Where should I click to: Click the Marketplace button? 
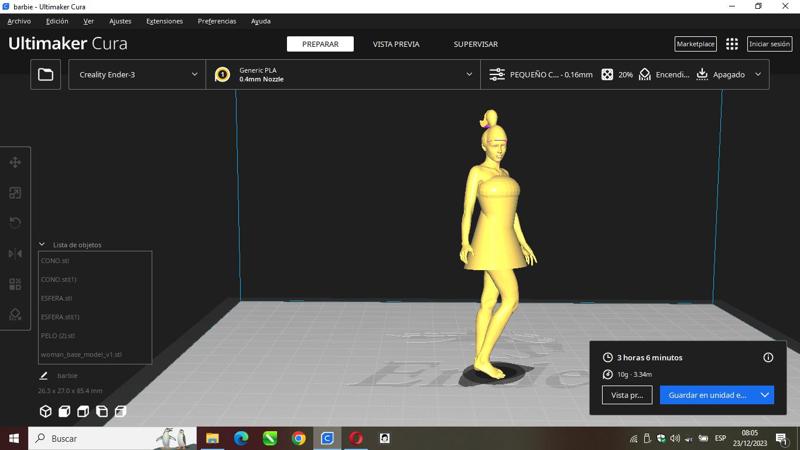tap(695, 44)
